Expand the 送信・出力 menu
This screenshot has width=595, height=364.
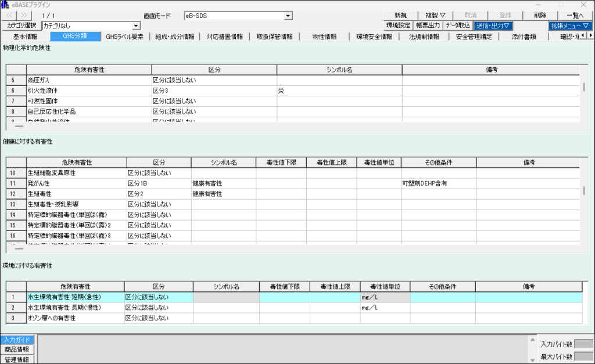493,26
